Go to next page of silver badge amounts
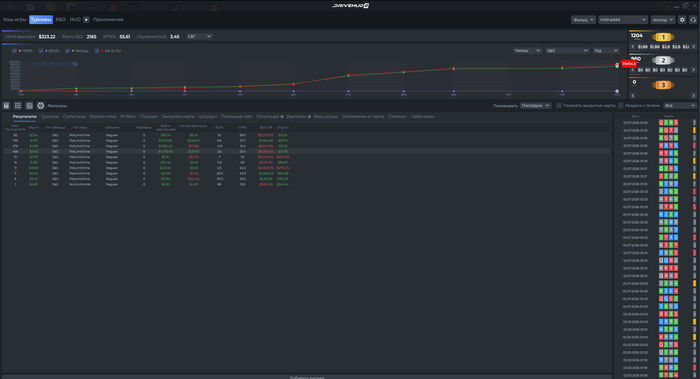Viewport: 700px width, 379px height. [x=693, y=70]
